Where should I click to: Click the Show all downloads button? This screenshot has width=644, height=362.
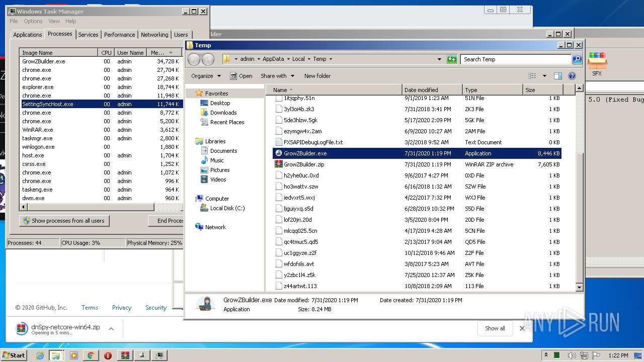click(x=495, y=328)
